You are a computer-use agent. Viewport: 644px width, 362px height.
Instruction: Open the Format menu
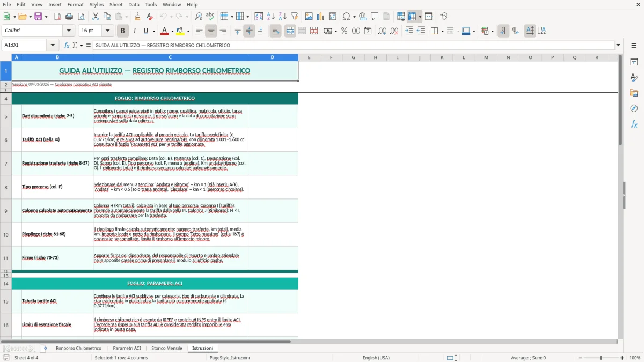tap(76, 4)
